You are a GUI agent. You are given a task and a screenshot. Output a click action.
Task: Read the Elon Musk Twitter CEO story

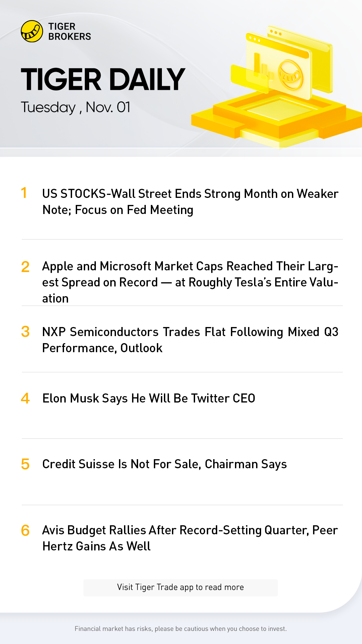click(x=149, y=398)
